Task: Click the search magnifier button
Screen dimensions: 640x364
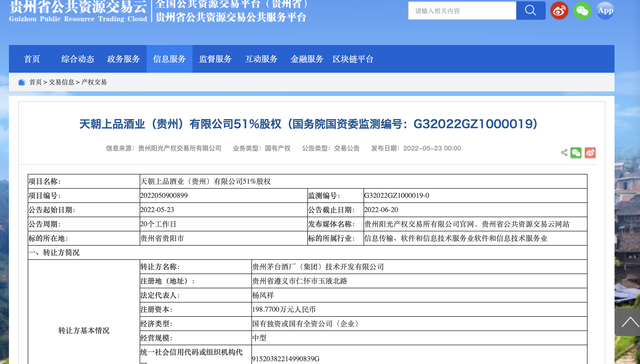Action: point(531,10)
